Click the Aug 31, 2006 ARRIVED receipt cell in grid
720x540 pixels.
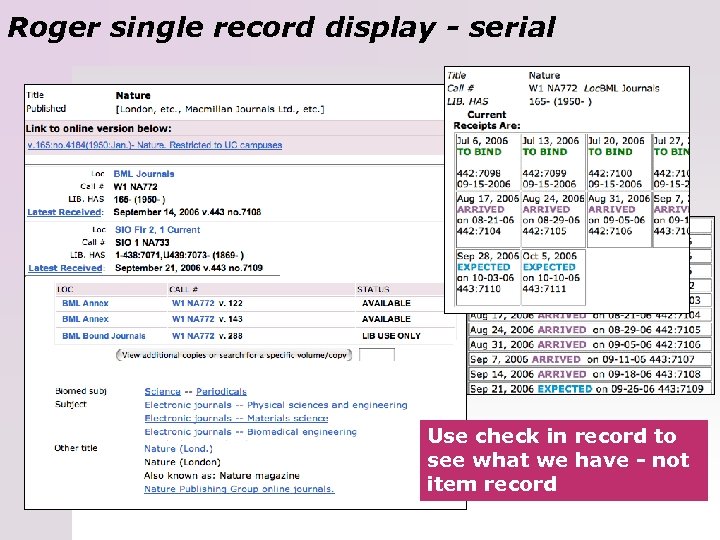coord(619,219)
